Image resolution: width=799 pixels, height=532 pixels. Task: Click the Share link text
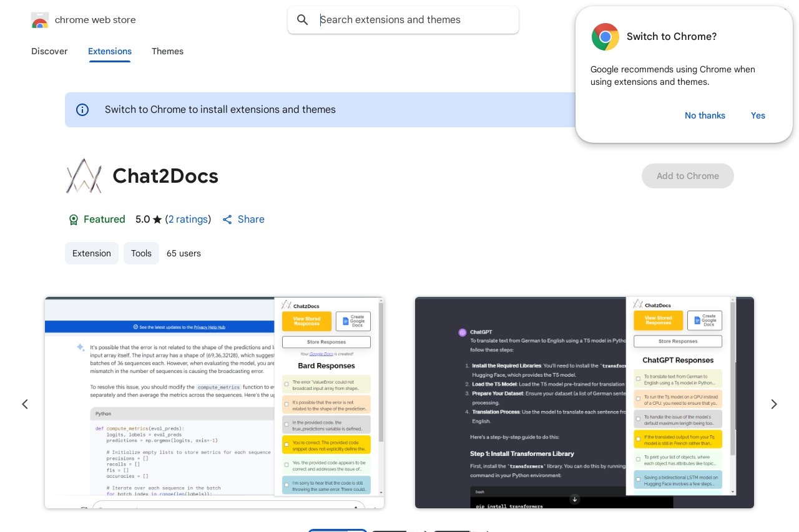[x=251, y=220]
